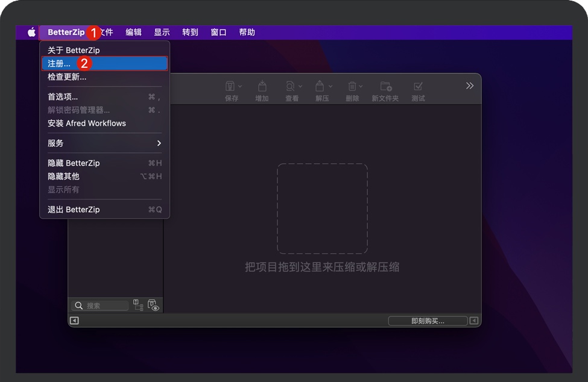This screenshot has height=382, width=588.
Task: Click the 查看 toolbar icon
Action: coord(290,87)
